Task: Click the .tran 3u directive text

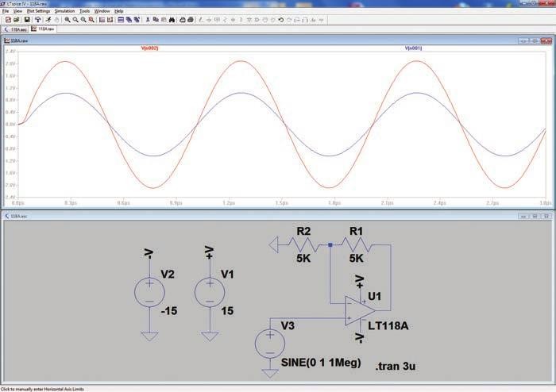Action: tap(396, 366)
